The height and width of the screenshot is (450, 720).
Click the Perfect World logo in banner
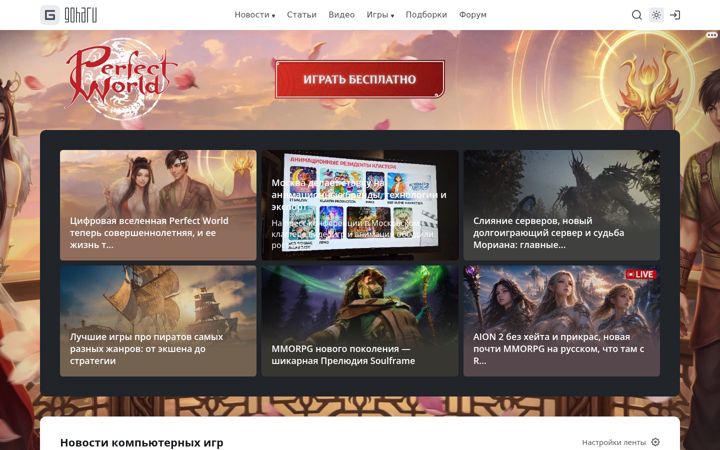[x=122, y=79]
